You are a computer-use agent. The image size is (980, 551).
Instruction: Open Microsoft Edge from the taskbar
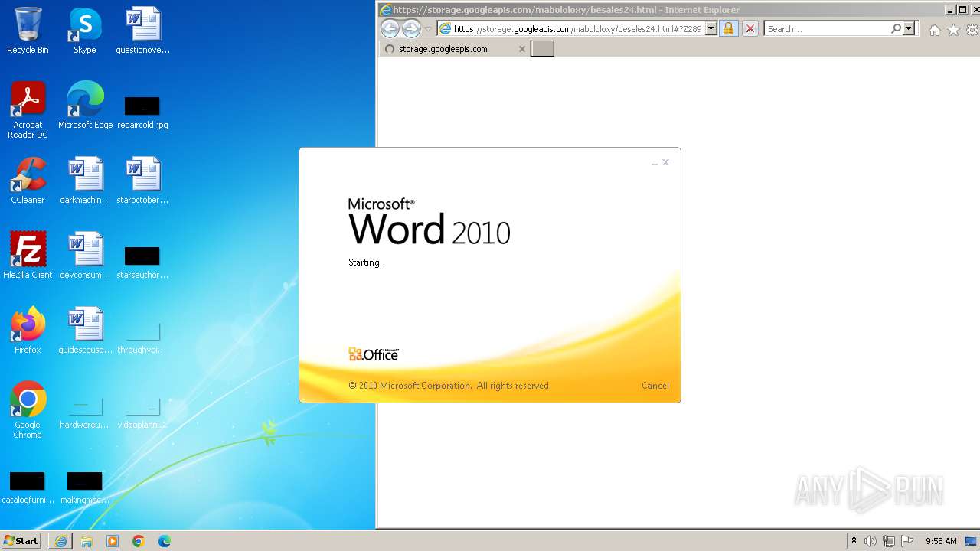165,541
